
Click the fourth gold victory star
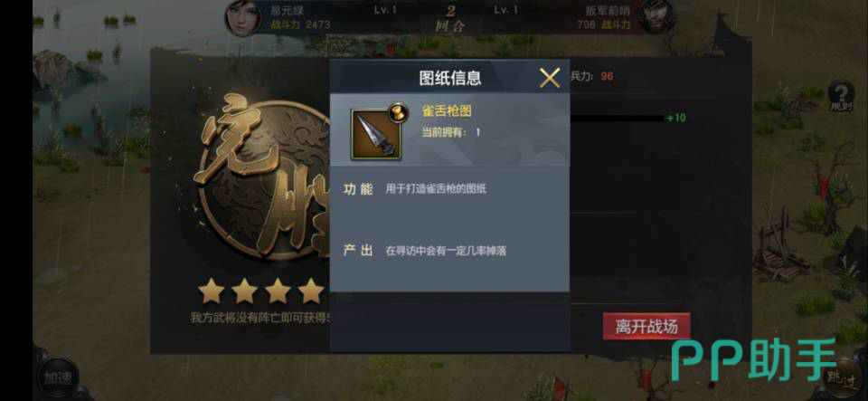[310, 291]
